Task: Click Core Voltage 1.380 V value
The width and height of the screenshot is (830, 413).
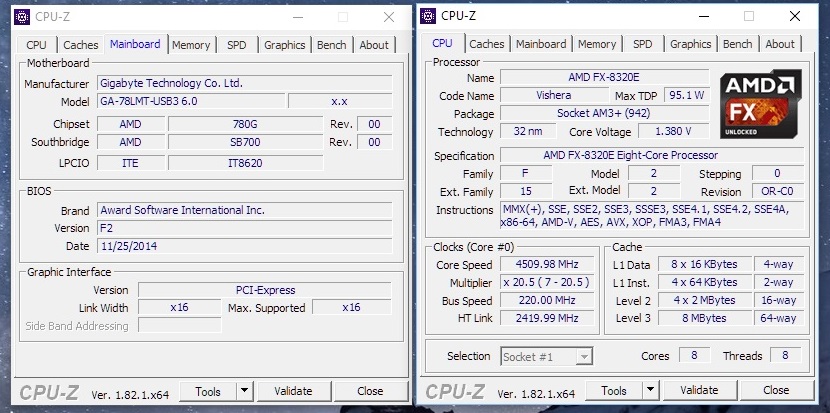Action: pyautogui.click(x=673, y=131)
